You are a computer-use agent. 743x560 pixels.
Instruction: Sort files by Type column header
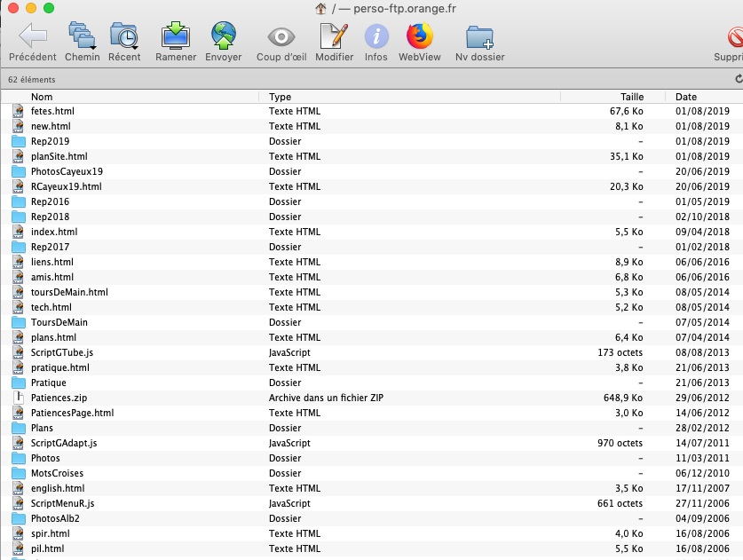coord(280,97)
